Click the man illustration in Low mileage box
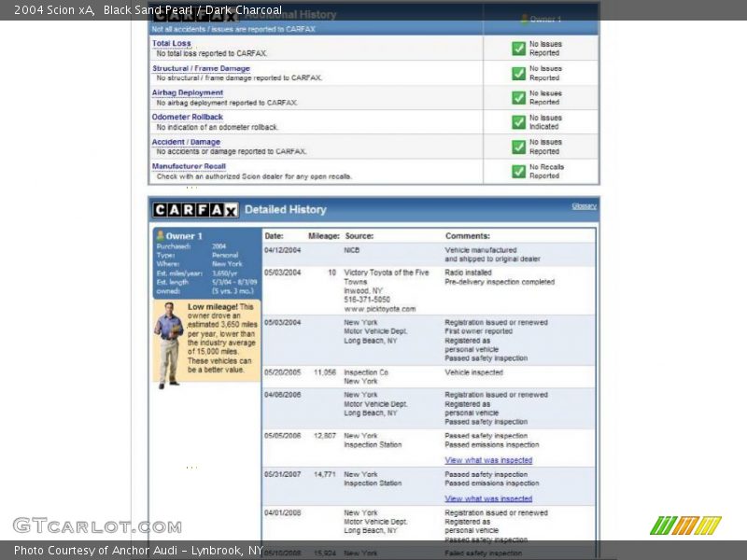This screenshot has width=747, height=560. (169, 344)
